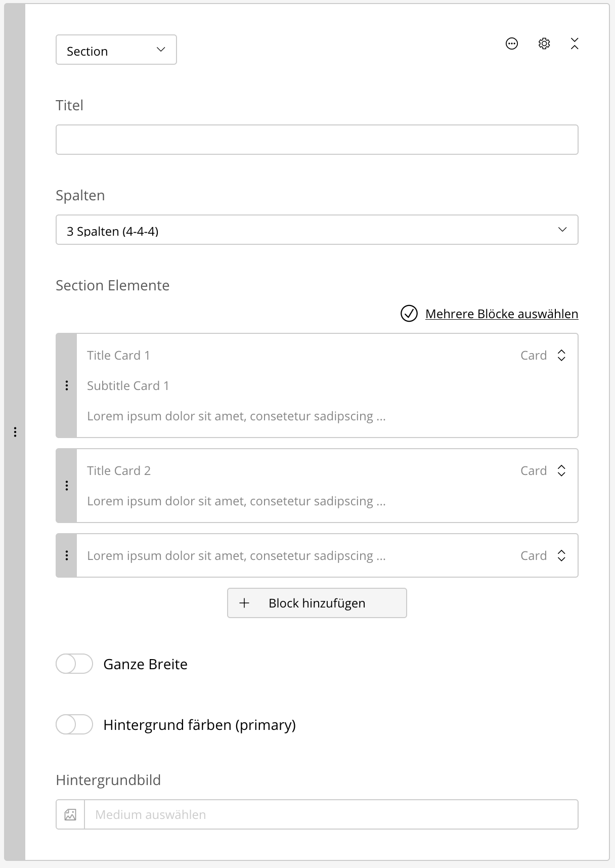Screen dimensions: 615x868
Task: Open the section settings gear
Action: tap(544, 44)
